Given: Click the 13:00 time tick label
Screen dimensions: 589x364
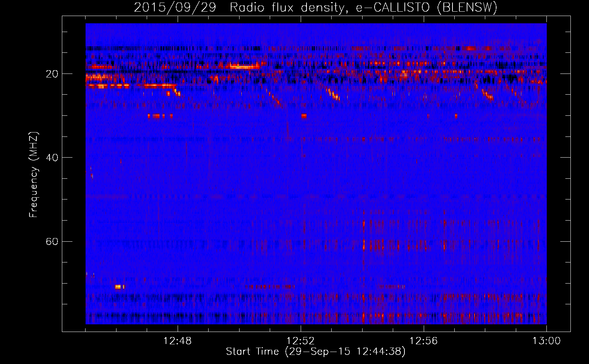Looking at the screenshot, I should 547,341.
